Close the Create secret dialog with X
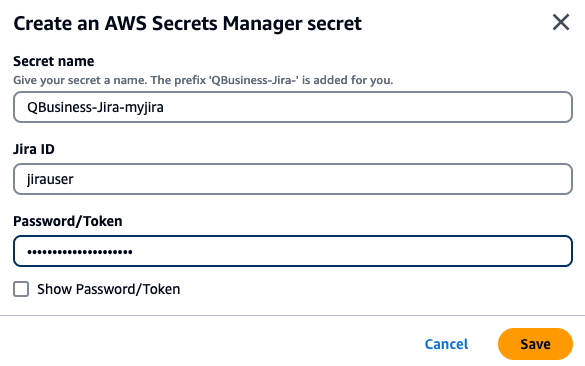The height and width of the screenshot is (366, 585). (x=561, y=22)
